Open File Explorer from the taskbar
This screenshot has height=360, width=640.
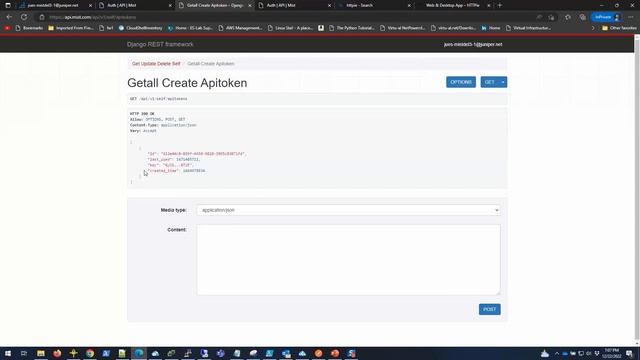[x=41, y=353]
